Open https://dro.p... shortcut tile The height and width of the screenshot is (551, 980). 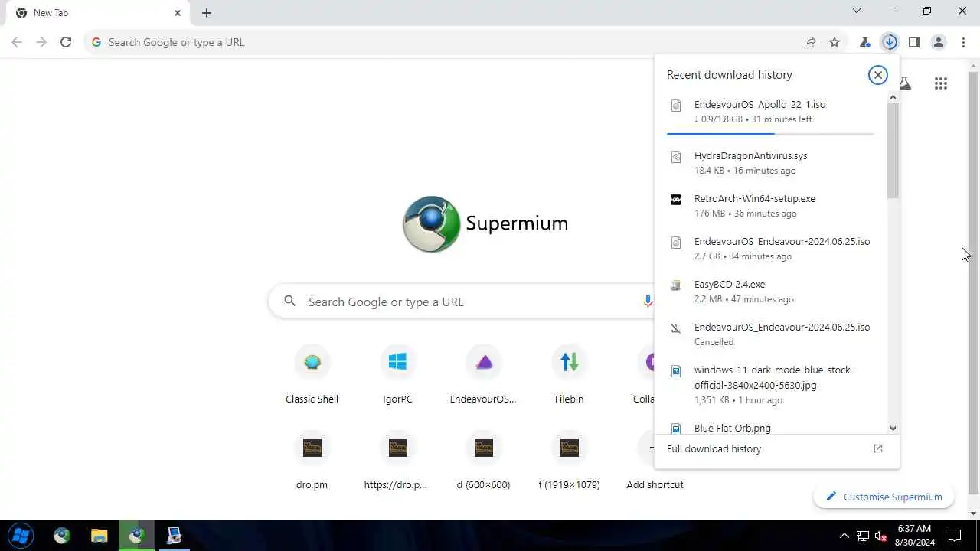tap(397, 461)
